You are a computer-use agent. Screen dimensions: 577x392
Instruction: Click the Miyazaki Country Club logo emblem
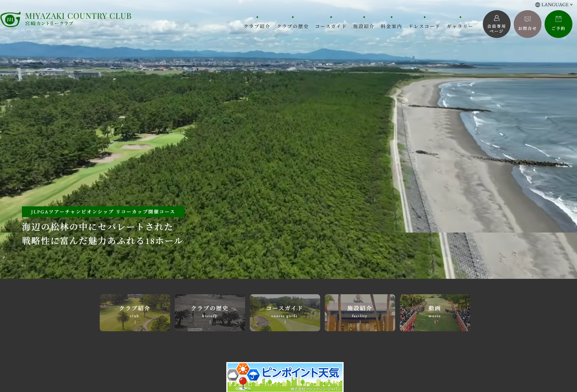coord(10,19)
